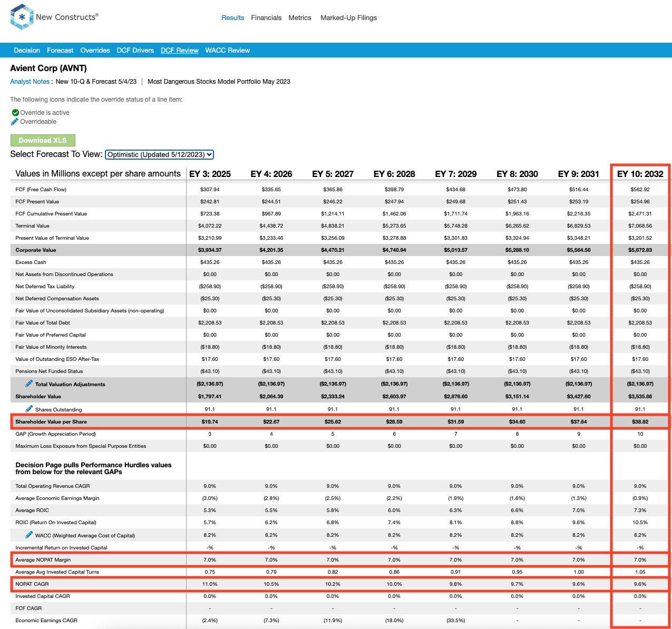Click the WACC (Weighted Average Cost of Capital) label
The height and width of the screenshot is (629, 672).
click(x=85, y=536)
